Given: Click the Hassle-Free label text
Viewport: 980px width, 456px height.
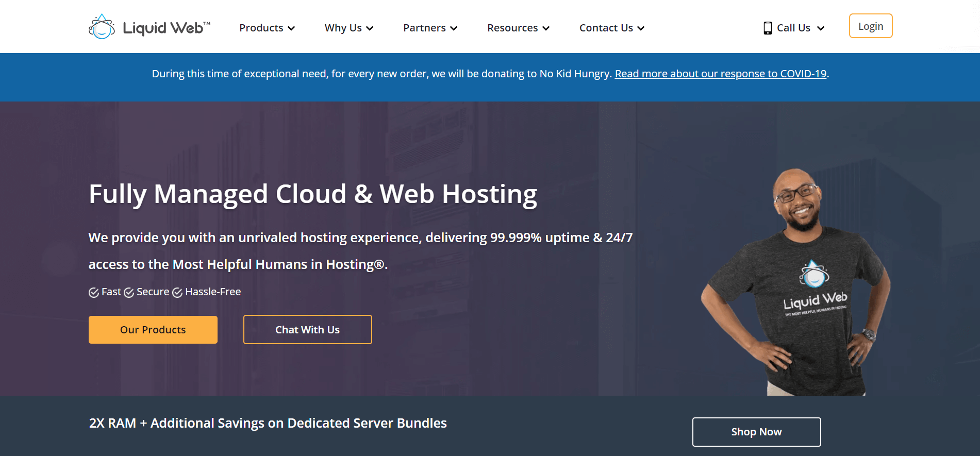Looking at the screenshot, I should tap(213, 292).
